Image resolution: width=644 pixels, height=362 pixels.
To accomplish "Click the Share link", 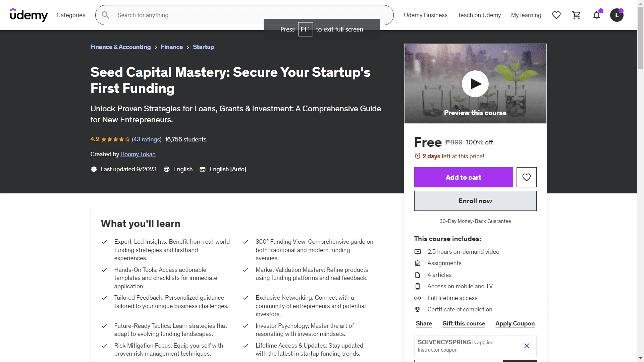I will (x=424, y=323).
